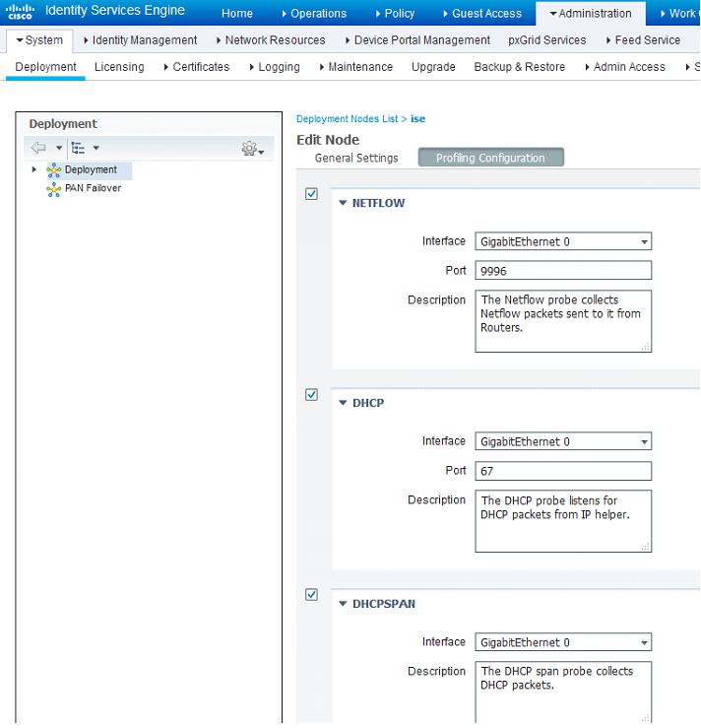This screenshot has width=701, height=728.
Task: Click Deployment Nodes List breadcrumb link
Action: [347, 119]
